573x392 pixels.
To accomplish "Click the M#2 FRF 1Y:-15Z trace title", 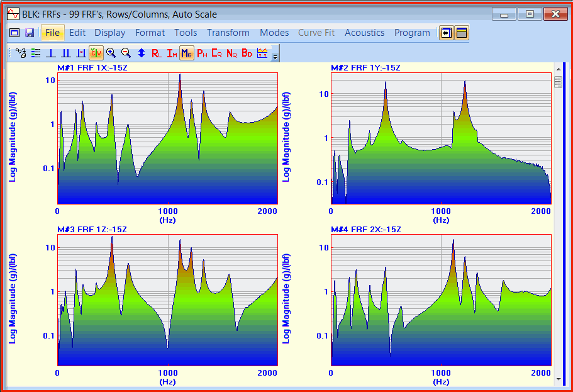I will tap(365, 68).
